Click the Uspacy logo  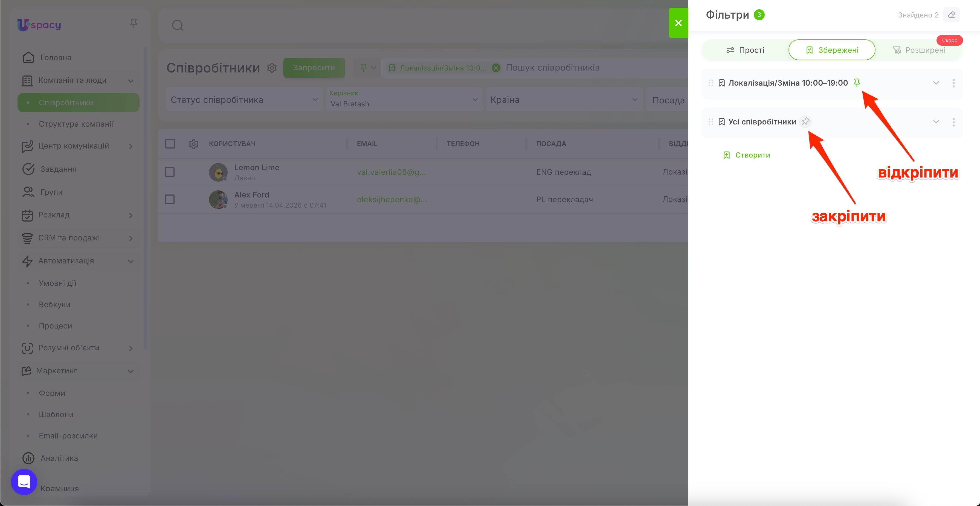39,25
